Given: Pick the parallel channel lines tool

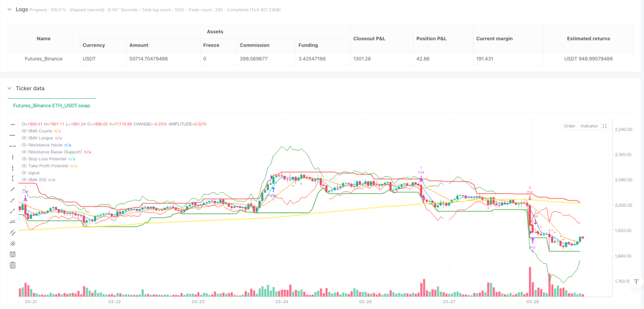Looking at the screenshot, I should pos(13,232).
